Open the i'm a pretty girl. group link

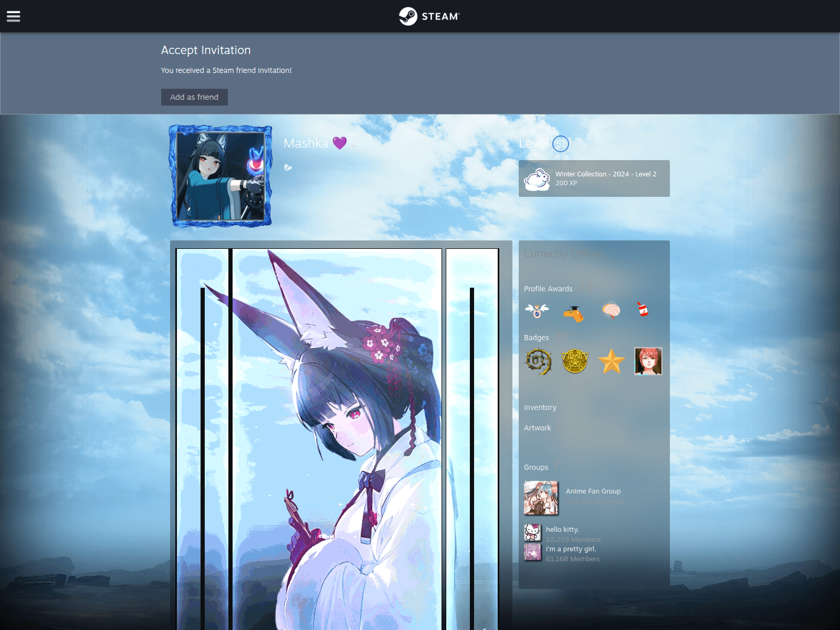pyautogui.click(x=571, y=549)
